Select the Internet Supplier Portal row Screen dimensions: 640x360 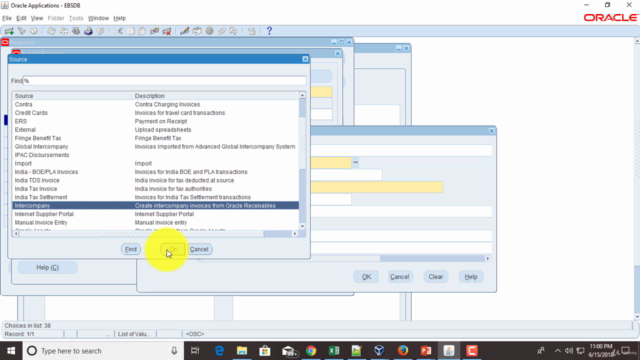(x=156, y=214)
